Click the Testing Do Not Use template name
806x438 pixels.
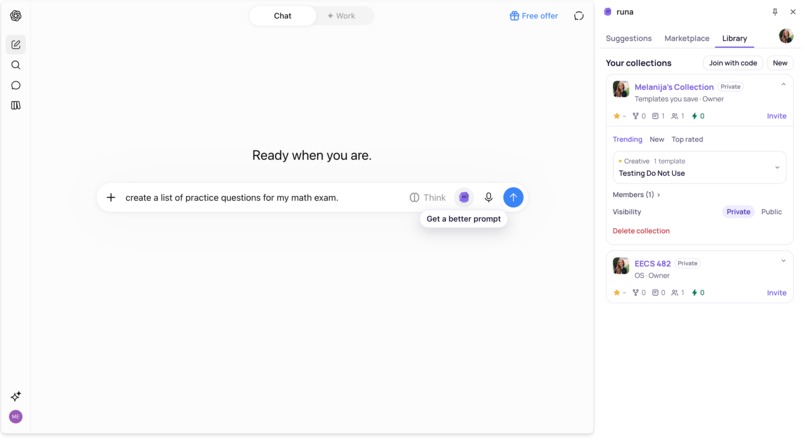point(651,173)
